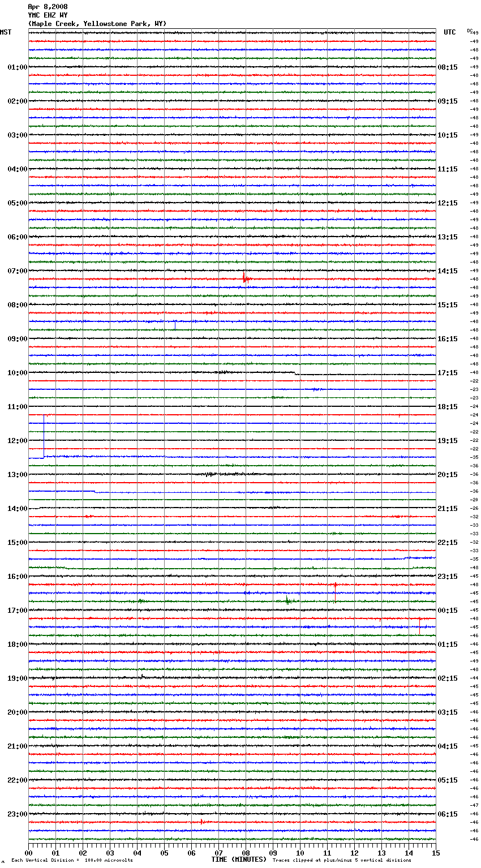The width and height of the screenshot is (481, 868).
Task: Select the 06:00 MST time label
Action: [x=18, y=237]
